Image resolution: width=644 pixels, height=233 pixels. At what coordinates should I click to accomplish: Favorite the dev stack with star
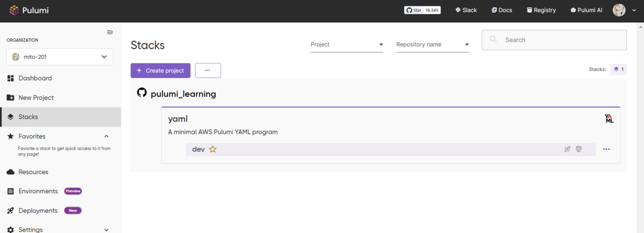[213, 149]
